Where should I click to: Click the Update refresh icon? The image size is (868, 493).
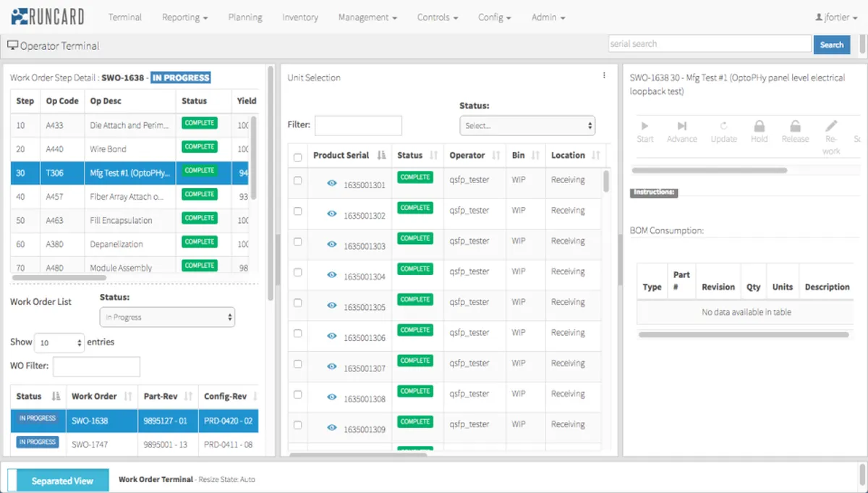pyautogui.click(x=723, y=126)
